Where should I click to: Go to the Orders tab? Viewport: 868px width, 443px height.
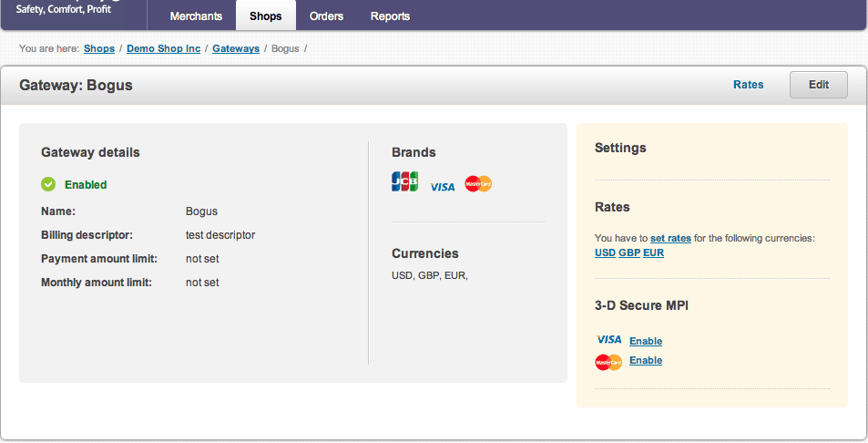point(326,16)
